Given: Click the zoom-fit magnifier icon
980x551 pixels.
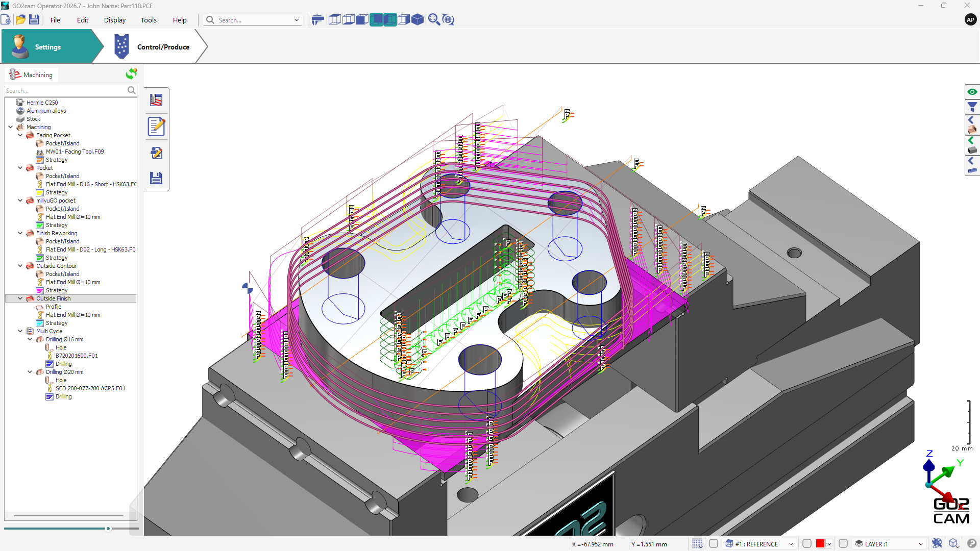Looking at the screenshot, I should 434,20.
